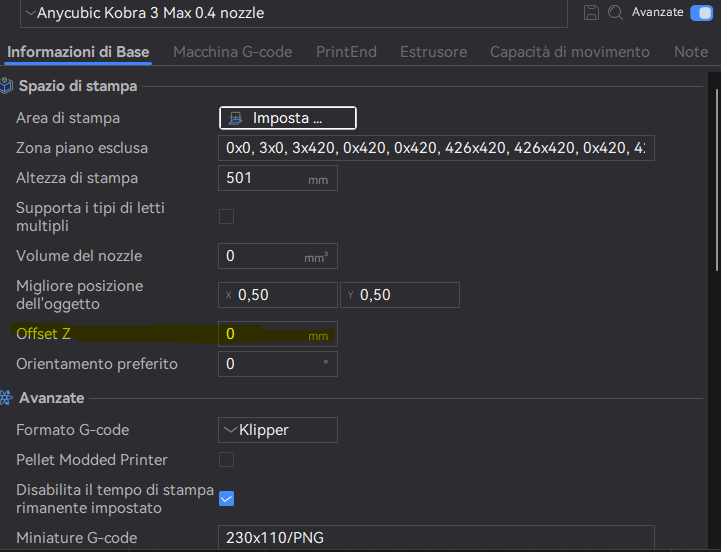Click the Zona piano esclusa label
Screen dimensions: 721x552
pyautogui.click(x=82, y=148)
